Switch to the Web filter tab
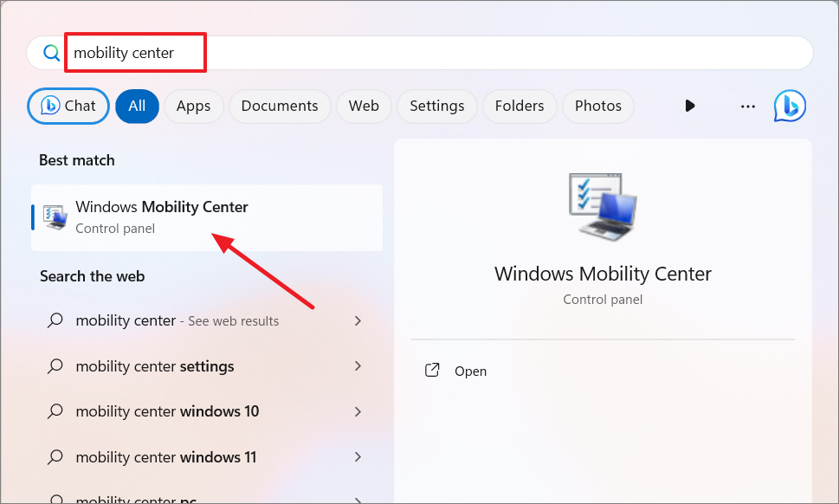Screen dimensions: 839x504 tap(364, 106)
